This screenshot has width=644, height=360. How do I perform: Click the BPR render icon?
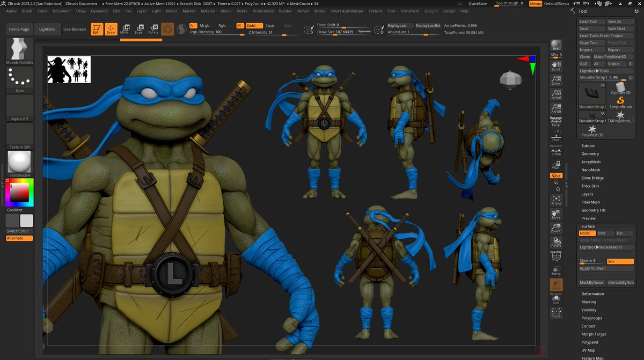[x=556, y=45]
